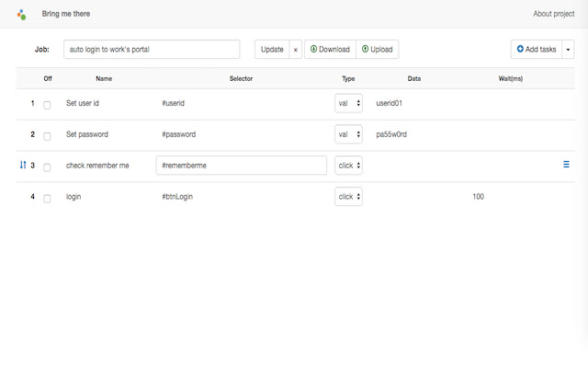Open the row 3 hamburger menu icon
Screen dimensions: 588x368
pyautogui.click(x=566, y=165)
